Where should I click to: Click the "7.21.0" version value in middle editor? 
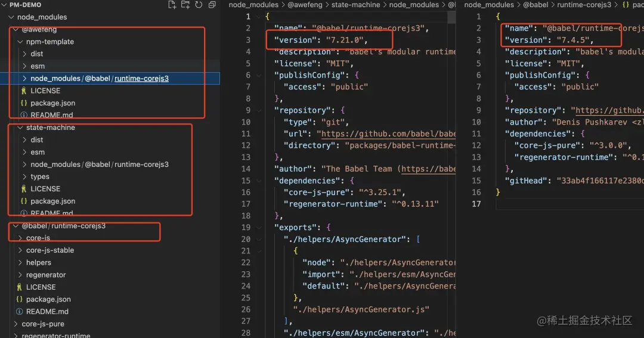(345, 41)
